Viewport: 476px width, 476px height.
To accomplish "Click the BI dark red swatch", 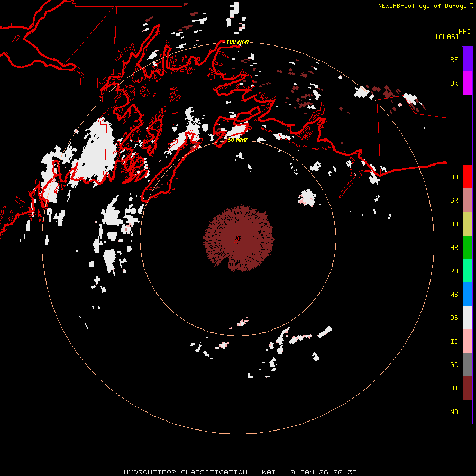I will (467, 388).
